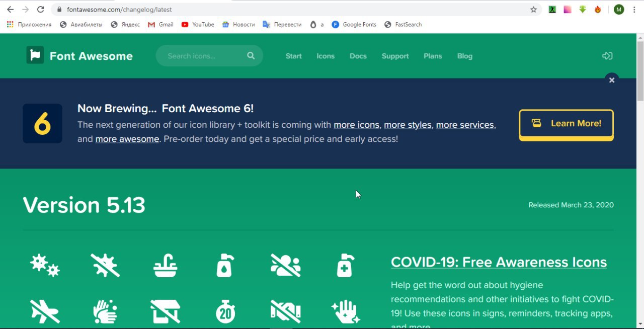Screen dimensions: 644x329
Task: Open the Новости bookmark
Action: pos(238,24)
